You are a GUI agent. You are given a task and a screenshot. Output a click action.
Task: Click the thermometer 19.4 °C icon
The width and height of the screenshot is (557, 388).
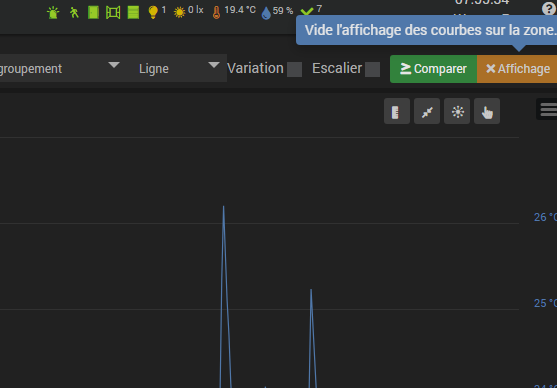coord(216,13)
